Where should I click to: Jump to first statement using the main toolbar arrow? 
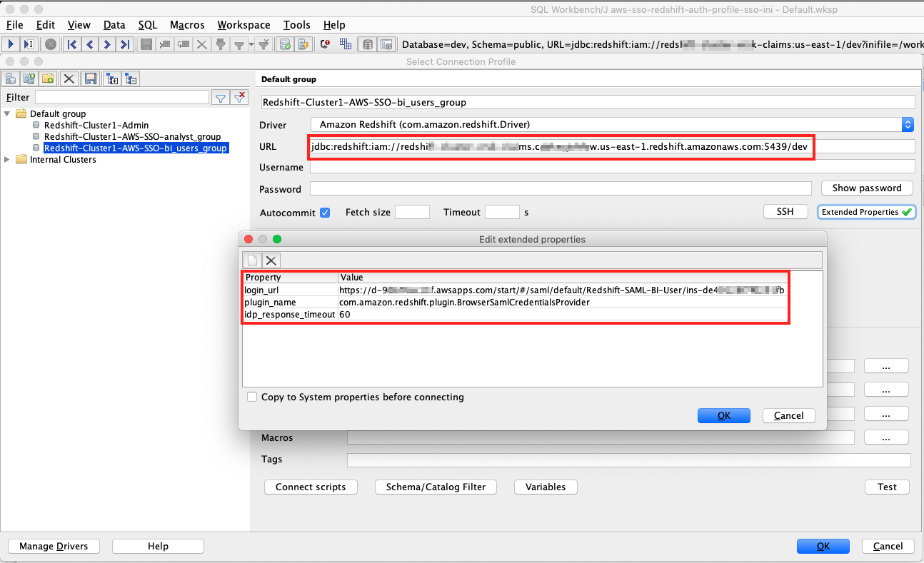tap(72, 44)
